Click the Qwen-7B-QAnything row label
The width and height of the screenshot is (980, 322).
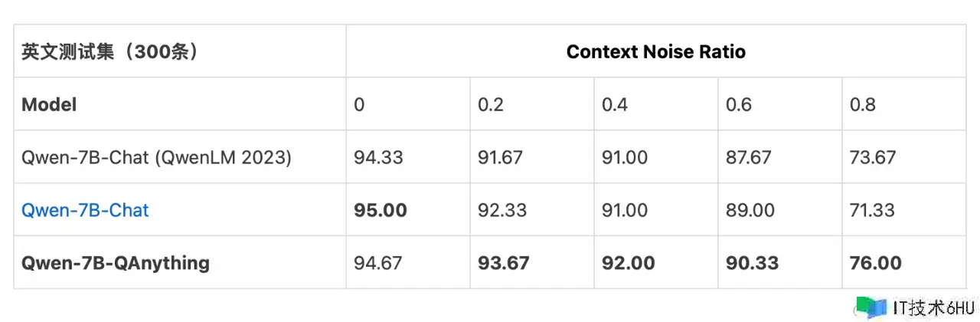click(x=115, y=263)
